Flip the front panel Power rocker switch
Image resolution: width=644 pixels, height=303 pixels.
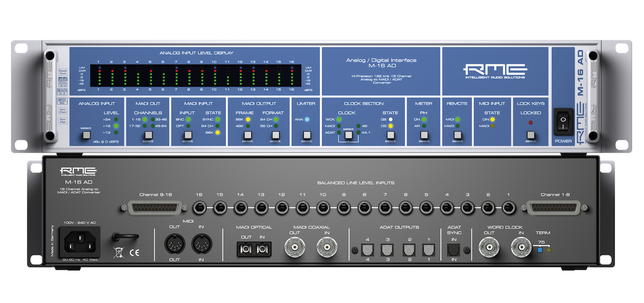(563, 121)
